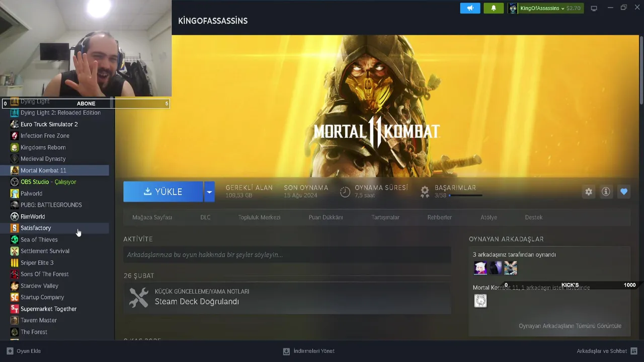Viewport: 644px width, 362px height.
Task: Open the Topluluk Merkezi tab
Action: click(x=259, y=217)
